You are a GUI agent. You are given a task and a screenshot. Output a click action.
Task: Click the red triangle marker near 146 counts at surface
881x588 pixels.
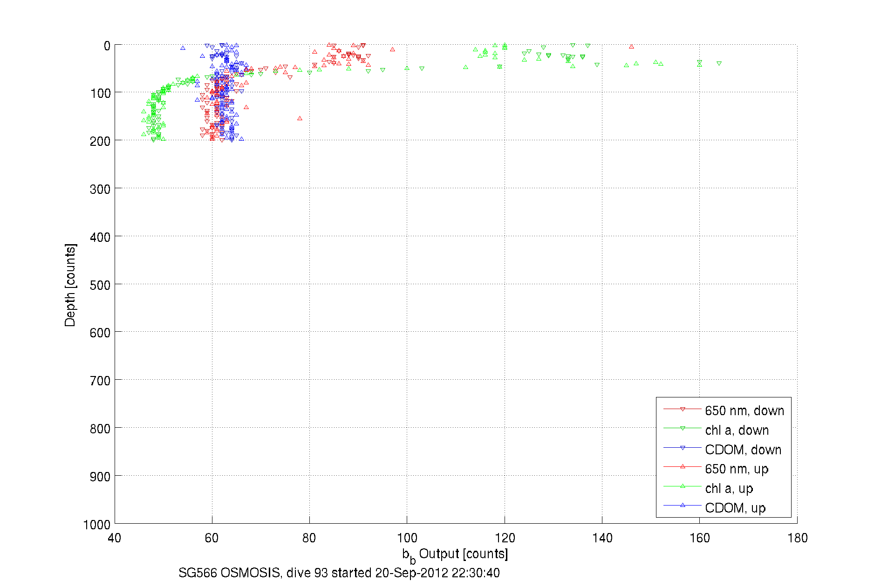pyautogui.click(x=631, y=46)
